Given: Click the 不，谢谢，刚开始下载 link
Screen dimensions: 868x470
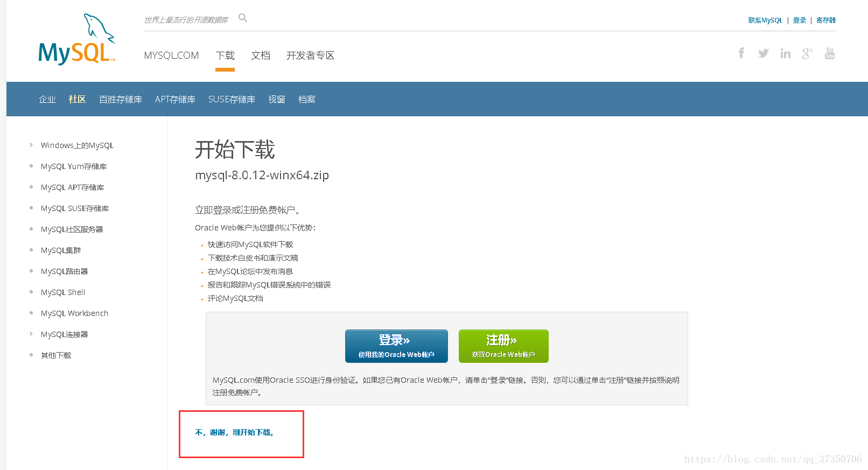Looking at the screenshot, I should (x=235, y=432).
